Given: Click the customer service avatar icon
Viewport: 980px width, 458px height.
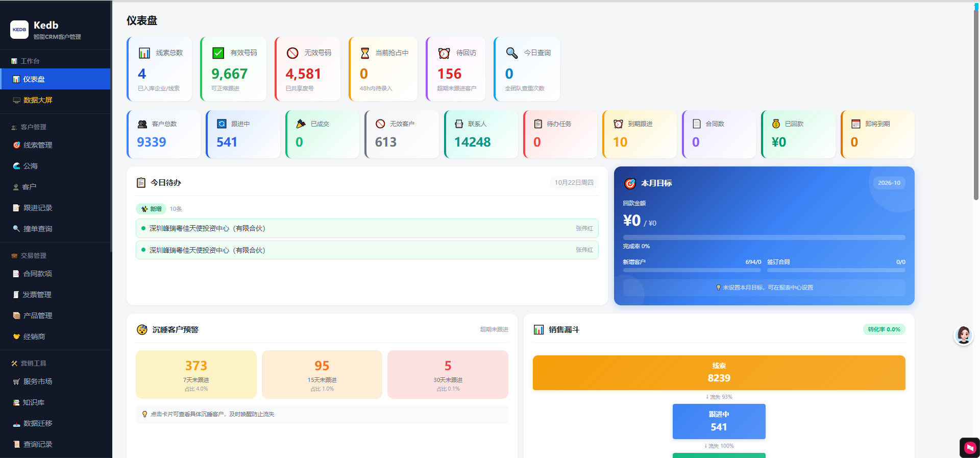Looking at the screenshot, I should 964,335.
